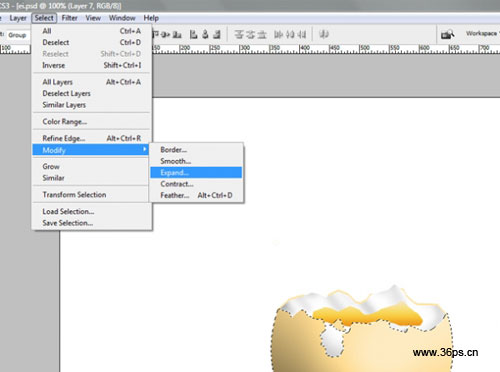
Task: Open the Filter menu
Action: 69,18
